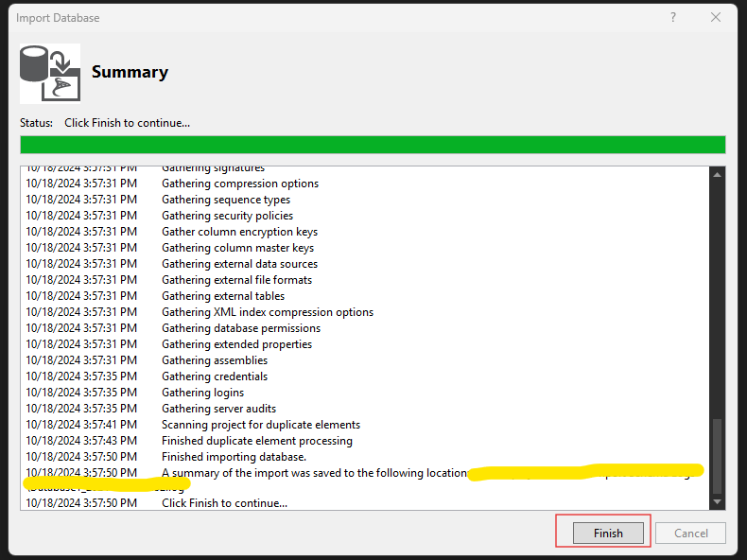This screenshot has width=747, height=560.
Task: Click the Finish button
Action: pos(608,533)
